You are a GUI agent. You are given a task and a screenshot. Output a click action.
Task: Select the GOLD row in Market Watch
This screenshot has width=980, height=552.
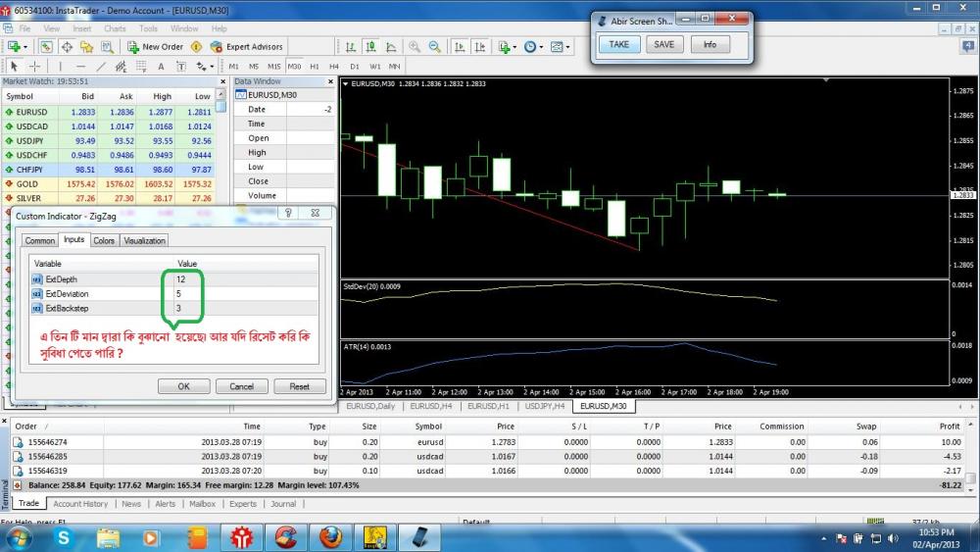[108, 183]
